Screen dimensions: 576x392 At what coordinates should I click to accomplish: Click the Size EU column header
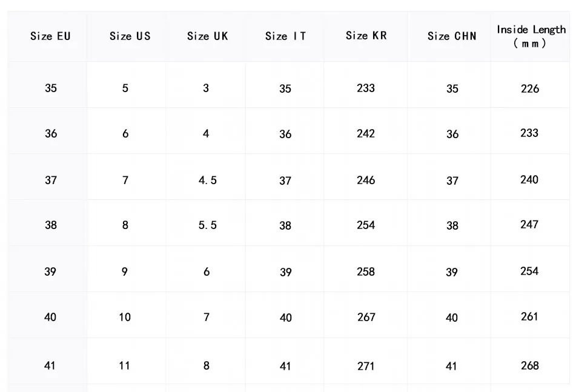click(x=50, y=36)
